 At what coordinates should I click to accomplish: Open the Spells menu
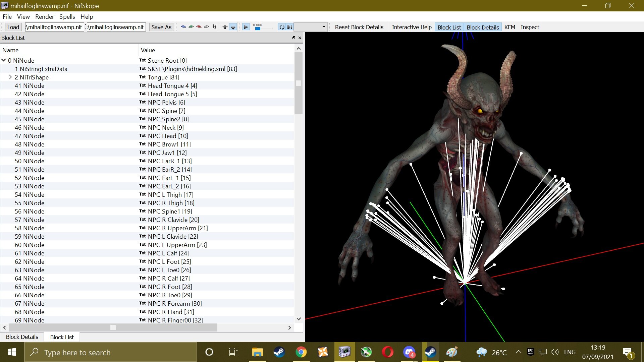coord(67,16)
